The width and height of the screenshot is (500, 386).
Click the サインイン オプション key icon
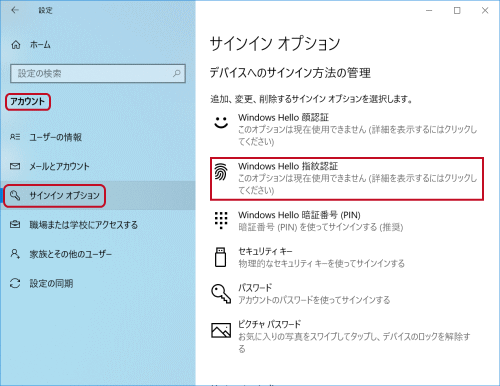pos(15,195)
